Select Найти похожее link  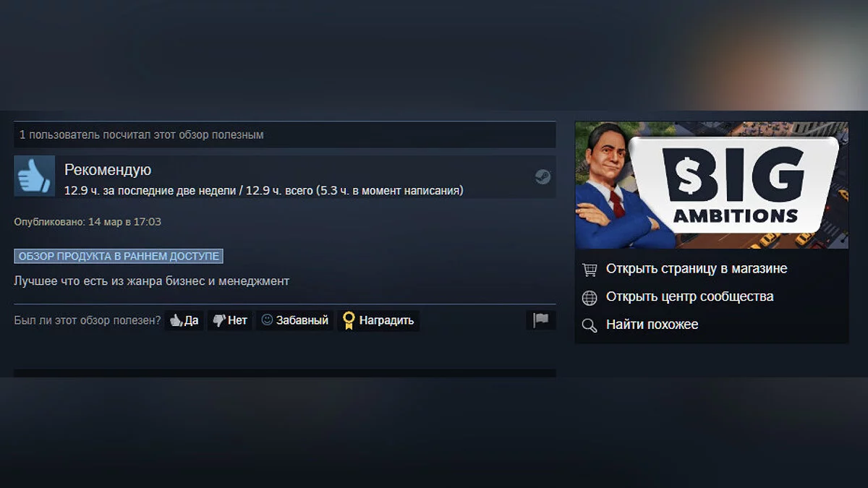pyautogui.click(x=652, y=325)
